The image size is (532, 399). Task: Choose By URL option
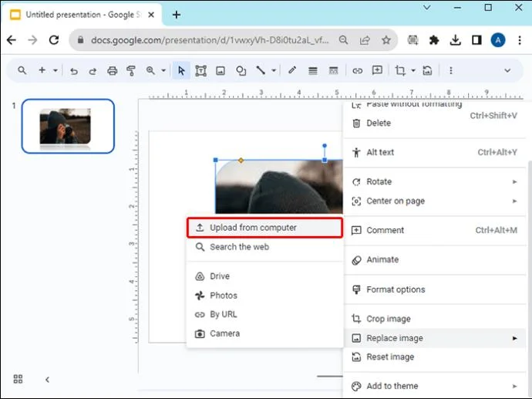(x=224, y=315)
